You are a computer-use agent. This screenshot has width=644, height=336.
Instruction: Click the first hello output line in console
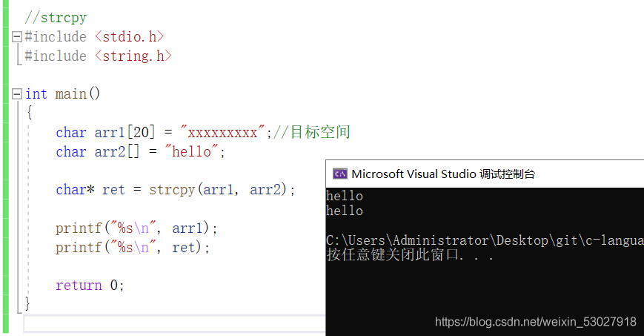click(345, 196)
